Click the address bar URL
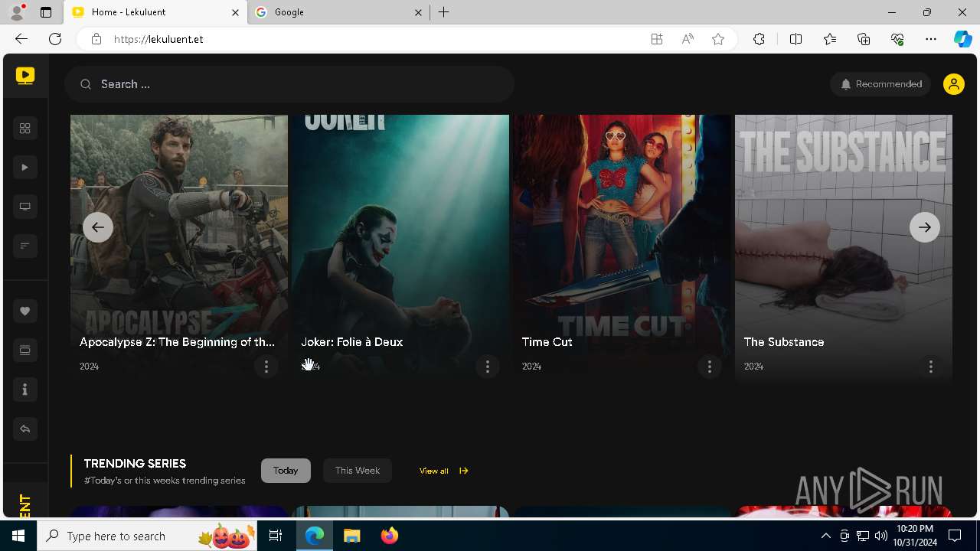980x551 pixels. point(158,39)
